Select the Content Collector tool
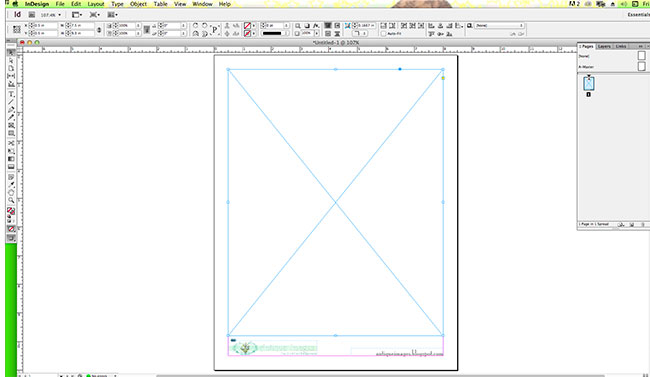This screenshot has height=377, width=650. point(11,84)
